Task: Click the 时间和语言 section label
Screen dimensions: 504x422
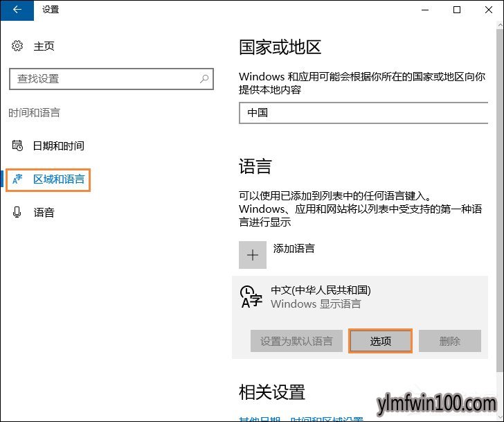Action: (35, 112)
